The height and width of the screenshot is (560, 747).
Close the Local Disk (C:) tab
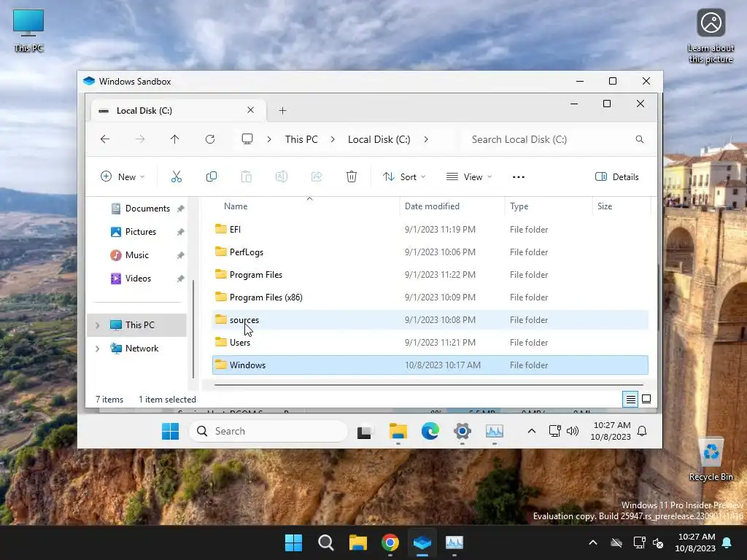(x=251, y=110)
